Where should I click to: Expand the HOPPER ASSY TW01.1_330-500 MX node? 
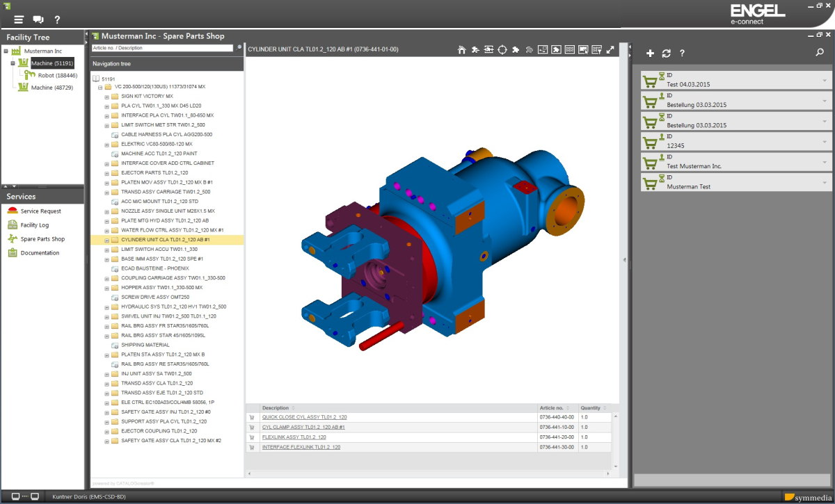107,287
